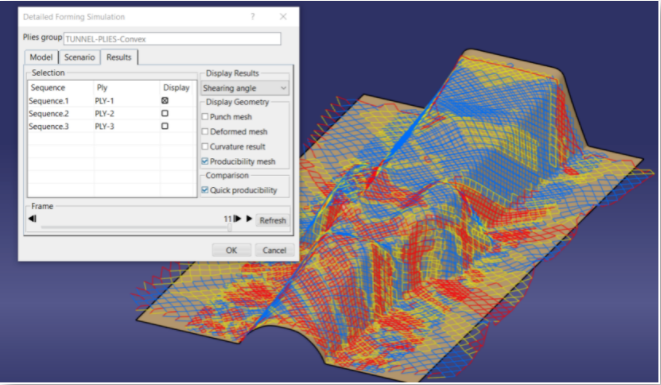Screen dimensions: 661x385
Task: Step to the next frame
Action: (238, 218)
